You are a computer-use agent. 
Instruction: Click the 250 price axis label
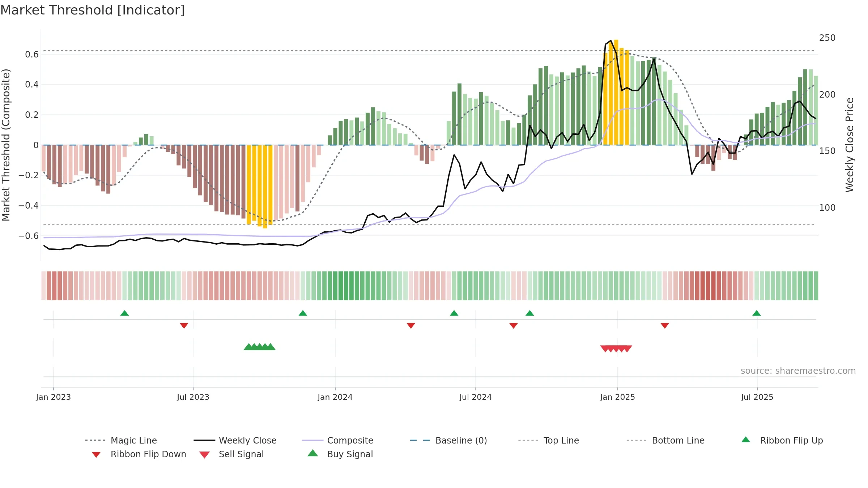coord(827,38)
